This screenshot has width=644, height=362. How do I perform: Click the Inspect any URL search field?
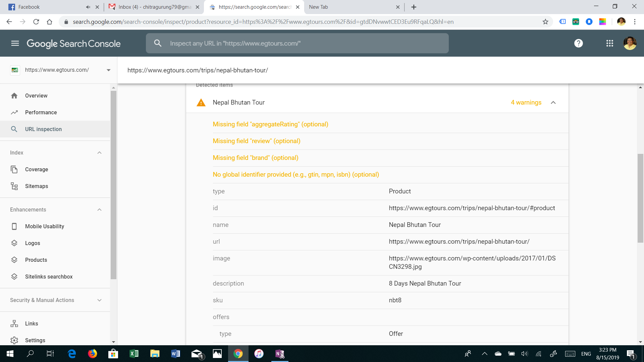[297, 43]
